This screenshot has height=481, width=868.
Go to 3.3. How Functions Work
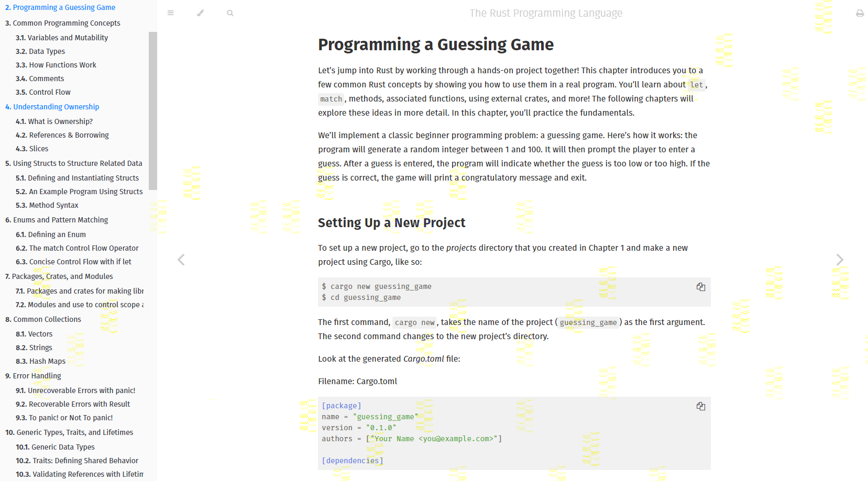coord(56,65)
